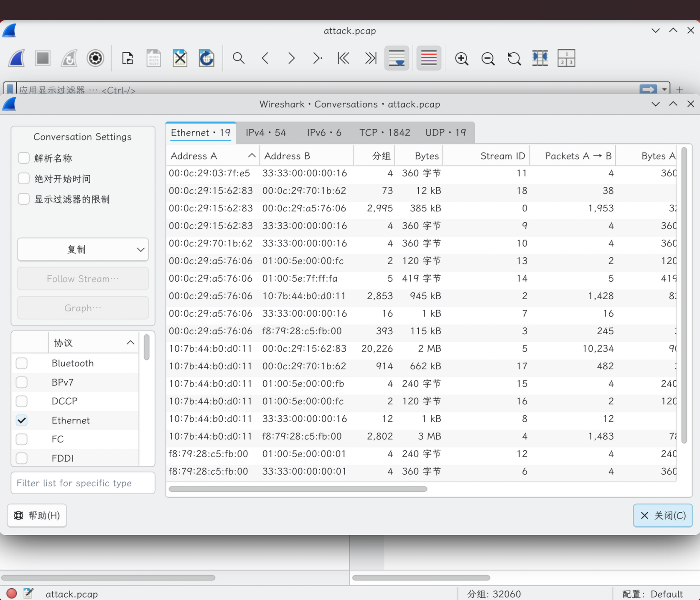Click expert information red circle in status bar
The height and width of the screenshot is (600, 700).
[x=12, y=593]
